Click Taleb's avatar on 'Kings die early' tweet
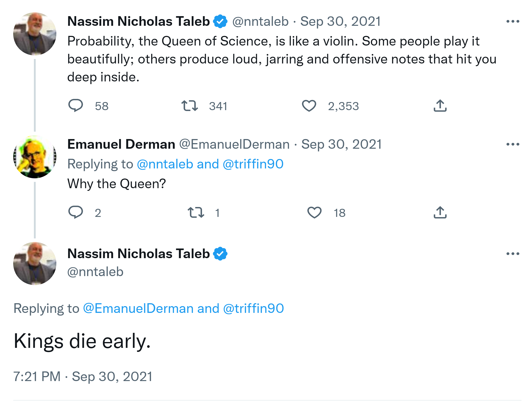532x412 pixels. point(35,263)
